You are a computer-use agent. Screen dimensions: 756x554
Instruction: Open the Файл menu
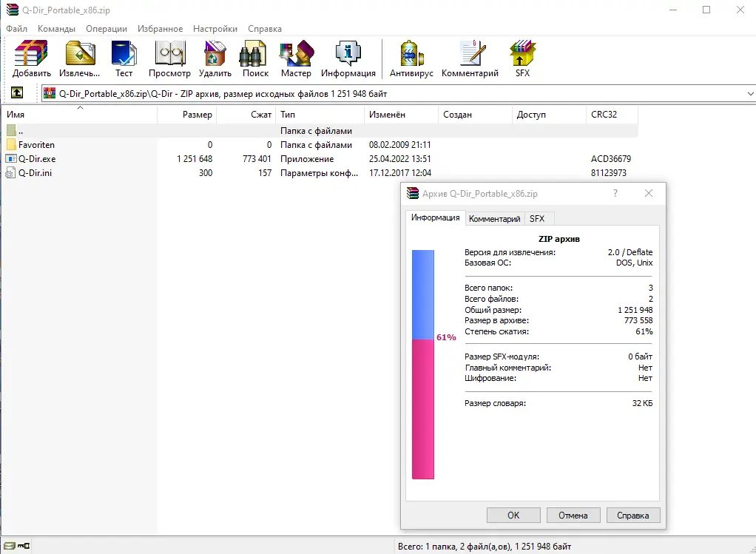point(17,29)
